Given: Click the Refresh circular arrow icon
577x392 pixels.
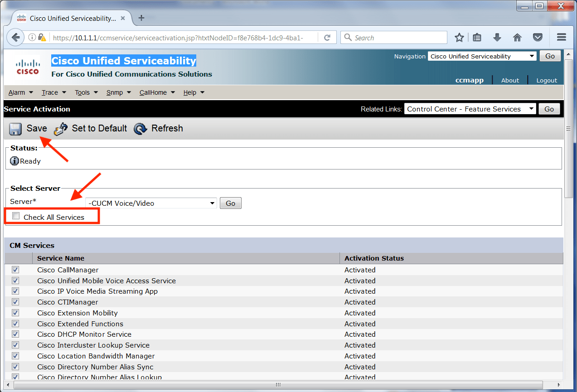Looking at the screenshot, I should (x=141, y=129).
